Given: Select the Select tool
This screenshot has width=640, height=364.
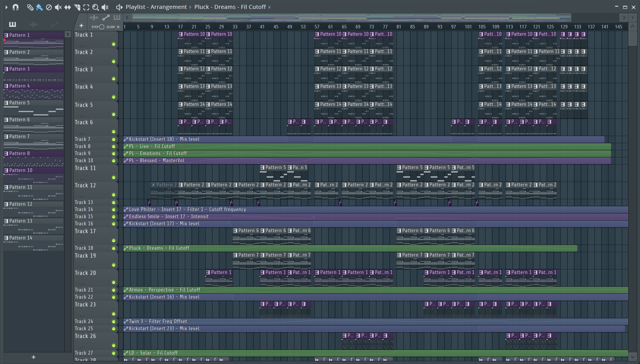Looking at the screenshot, I should click(86, 7).
